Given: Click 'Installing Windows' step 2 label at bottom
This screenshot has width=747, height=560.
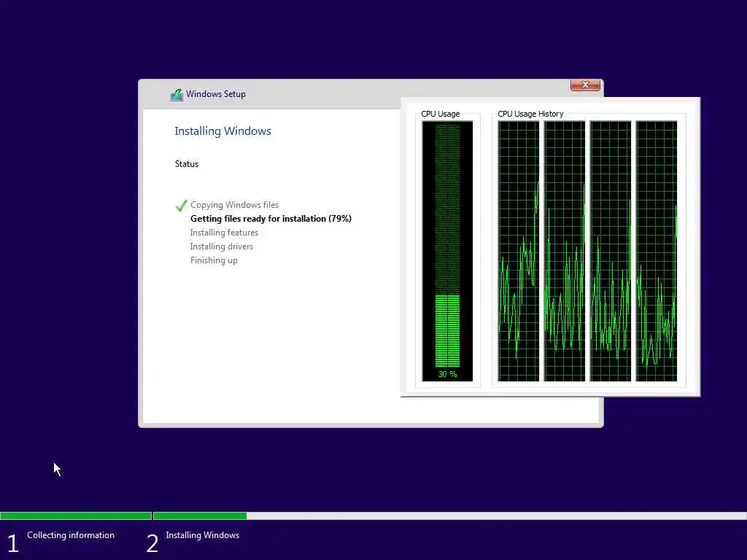Looking at the screenshot, I should pos(203,535).
